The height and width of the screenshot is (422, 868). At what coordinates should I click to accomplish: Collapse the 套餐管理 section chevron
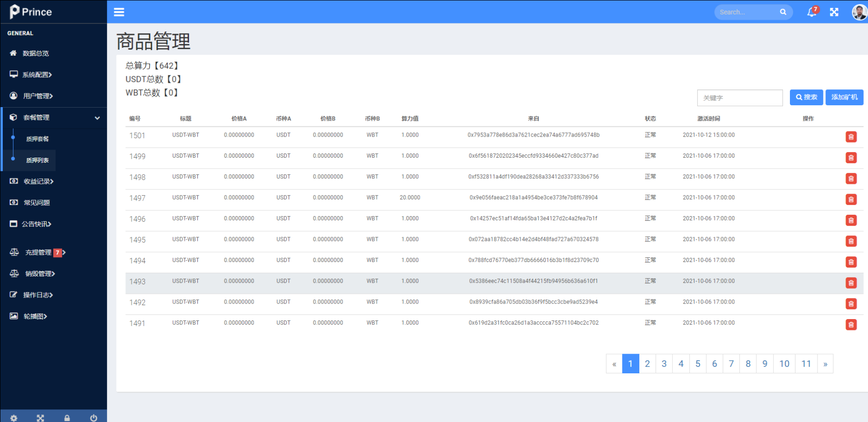(x=98, y=117)
